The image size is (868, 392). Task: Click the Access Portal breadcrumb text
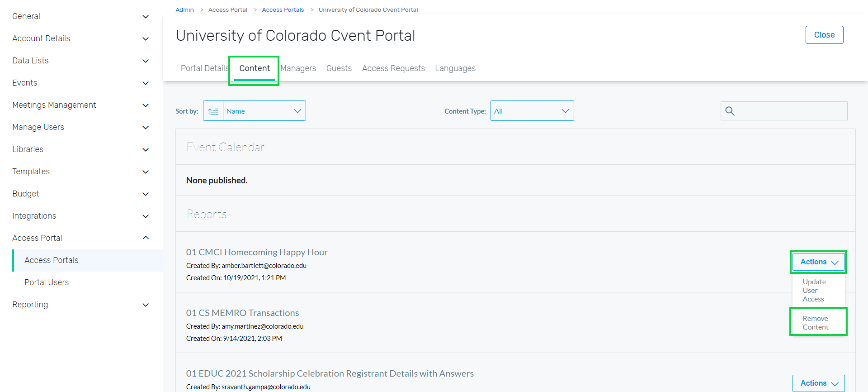(x=228, y=10)
